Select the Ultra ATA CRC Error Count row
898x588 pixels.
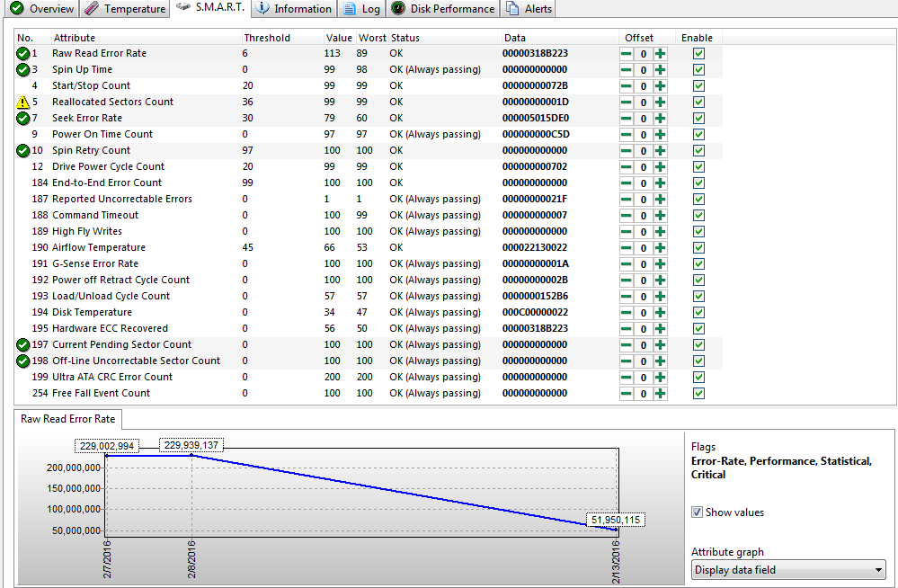(x=369, y=377)
